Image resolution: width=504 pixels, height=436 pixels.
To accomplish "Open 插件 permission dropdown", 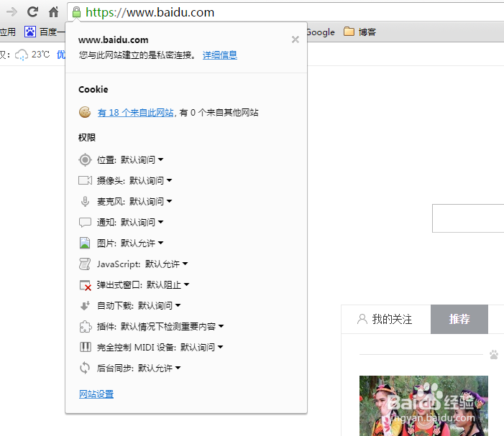I will [x=173, y=327].
